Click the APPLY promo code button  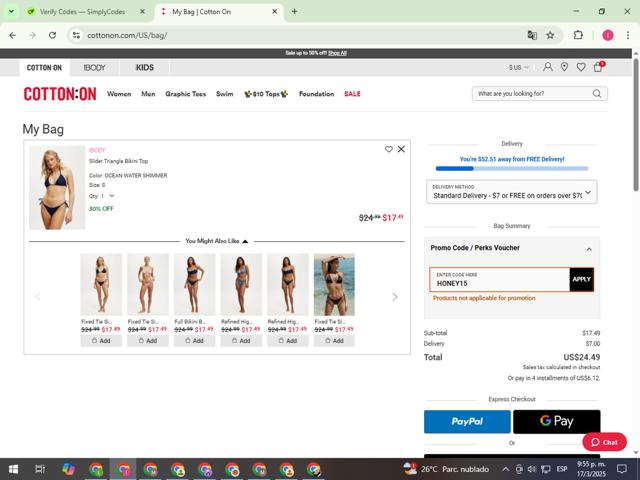tap(582, 280)
